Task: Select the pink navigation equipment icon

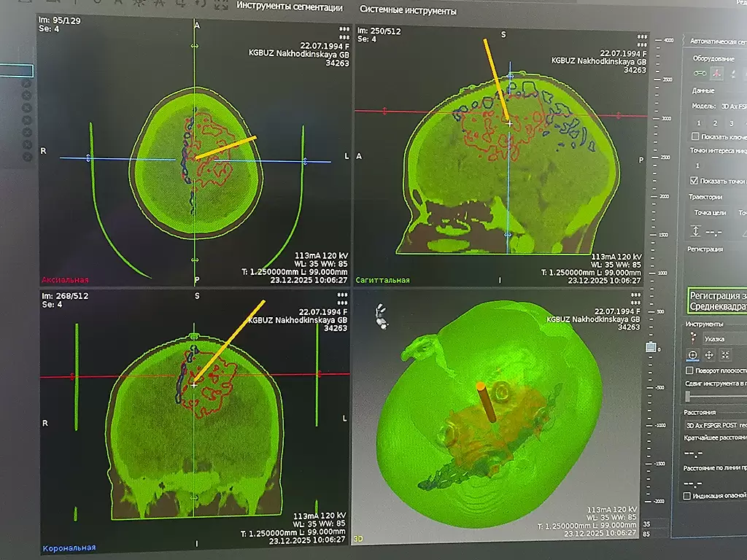Action: point(717,73)
